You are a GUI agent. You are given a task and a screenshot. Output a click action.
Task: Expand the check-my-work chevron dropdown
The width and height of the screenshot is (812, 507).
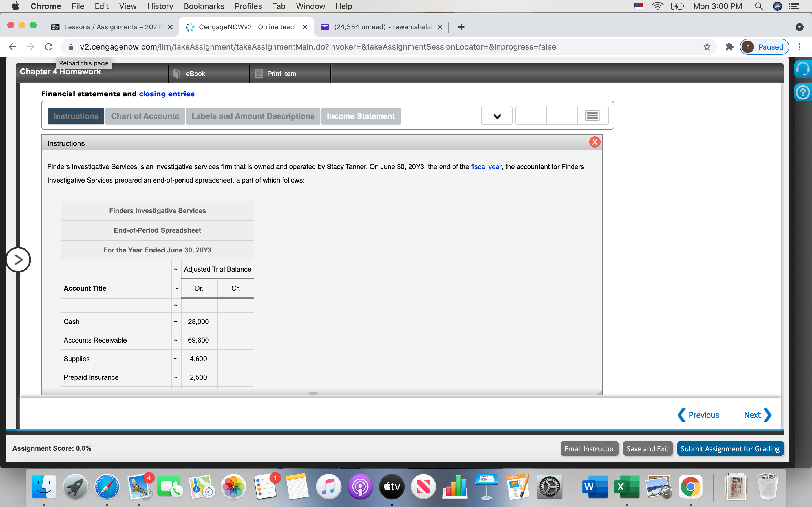click(496, 115)
